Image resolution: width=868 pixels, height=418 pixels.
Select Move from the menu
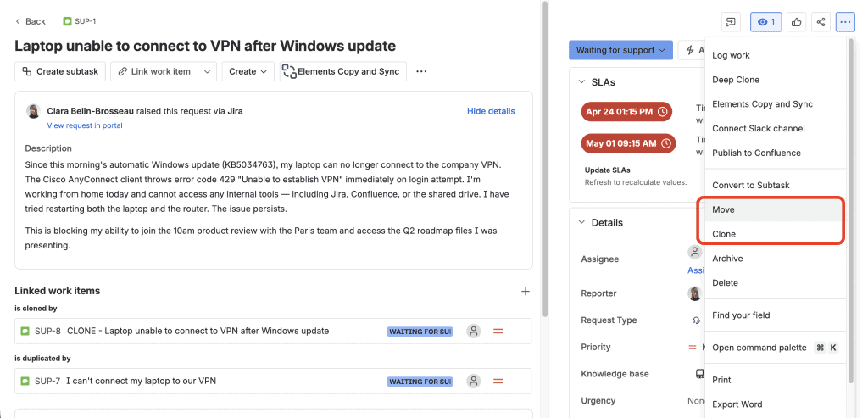click(776, 209)
